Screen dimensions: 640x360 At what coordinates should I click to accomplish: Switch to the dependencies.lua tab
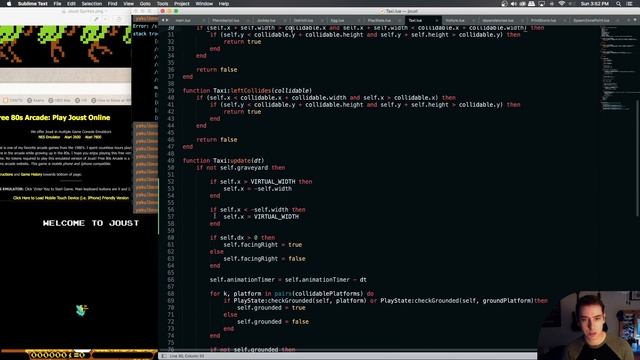tap(498, 20)
